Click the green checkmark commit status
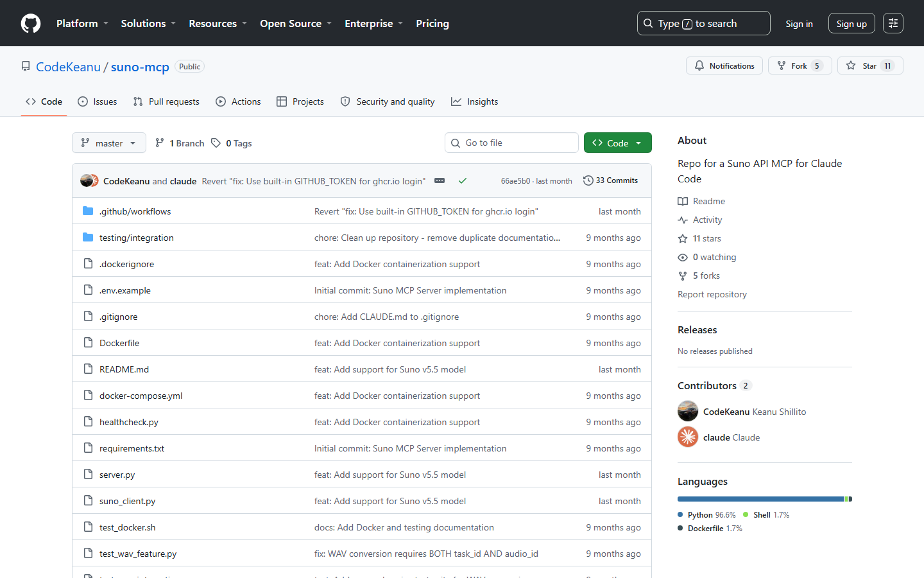Viewport: 924px width, 578px height. click(462, 180)
